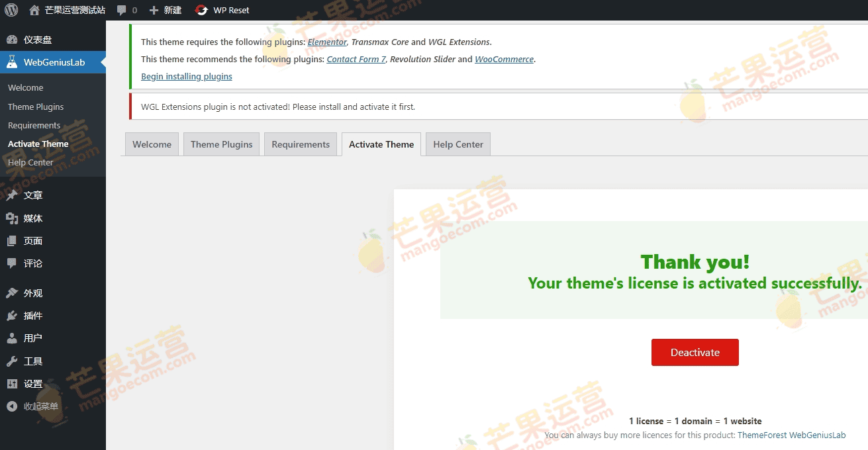Open 外观 appearance menu
Image resolution: width=868 pixels, height=450 pixels.
33,293
